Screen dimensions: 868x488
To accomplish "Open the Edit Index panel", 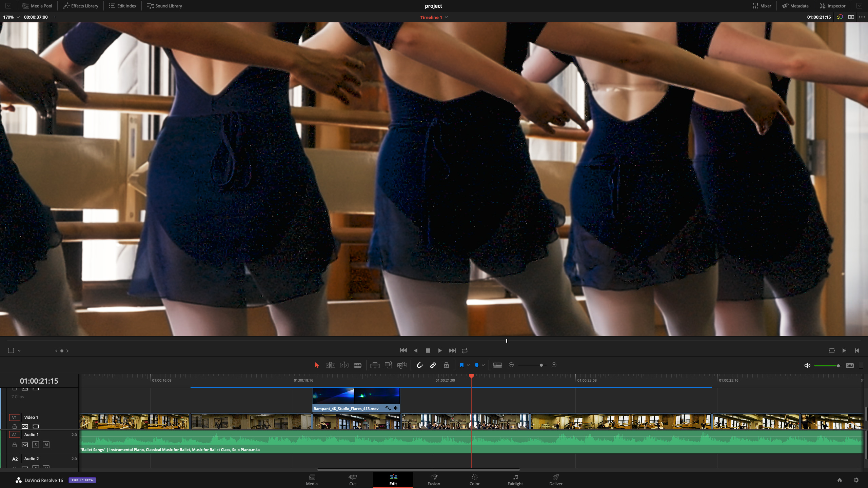I will tap(123, 6).
